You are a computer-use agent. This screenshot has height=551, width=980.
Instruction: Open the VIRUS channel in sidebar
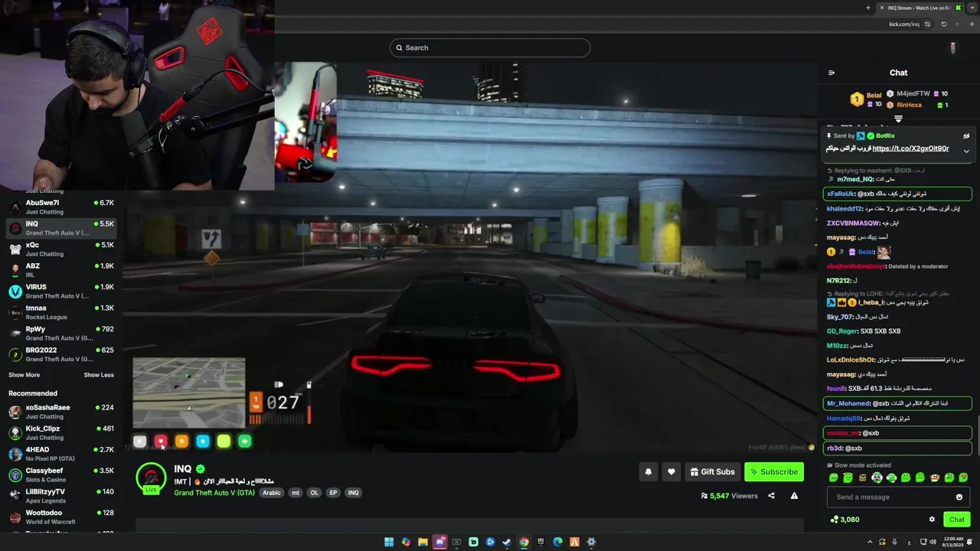(x=61, y=291)
